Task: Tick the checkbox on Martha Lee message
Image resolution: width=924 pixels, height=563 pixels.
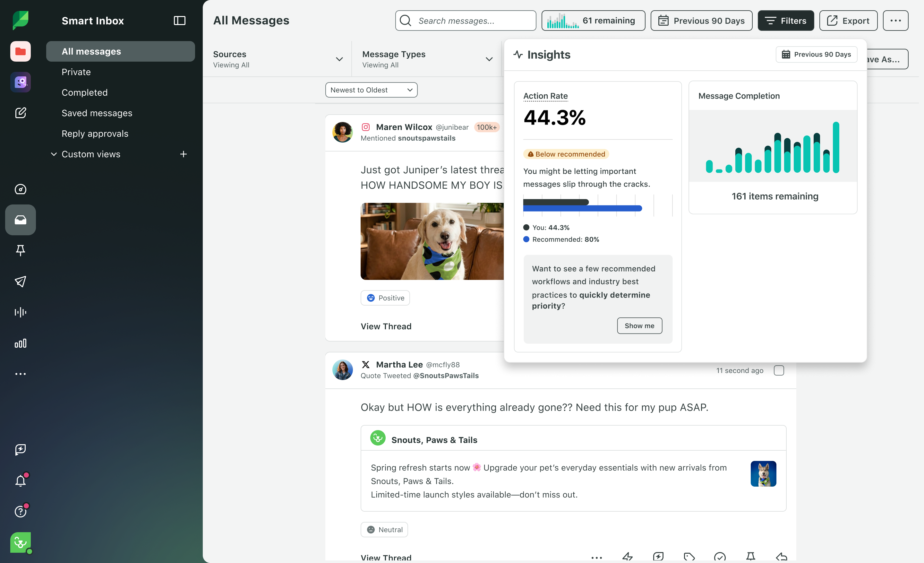Action: pos(779,371)
